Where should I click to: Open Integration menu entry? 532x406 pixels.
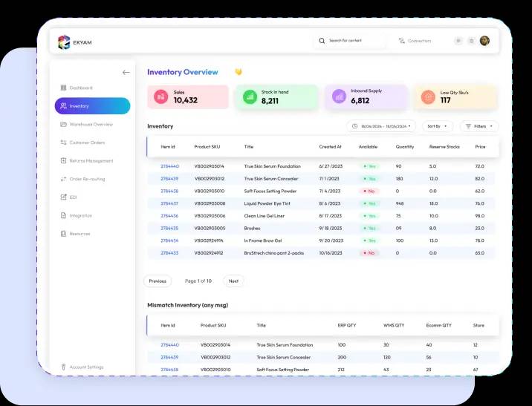pyautogui.click(x=81, y=215)
